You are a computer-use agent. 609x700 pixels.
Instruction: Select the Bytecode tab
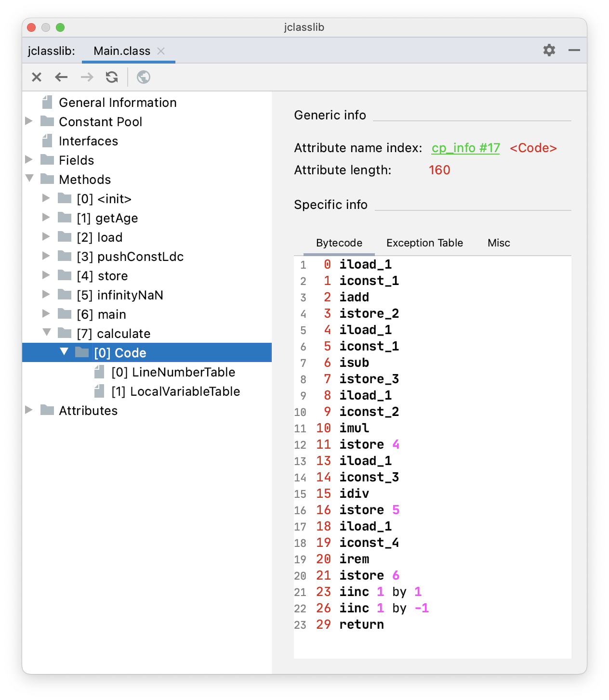(339, 243)
